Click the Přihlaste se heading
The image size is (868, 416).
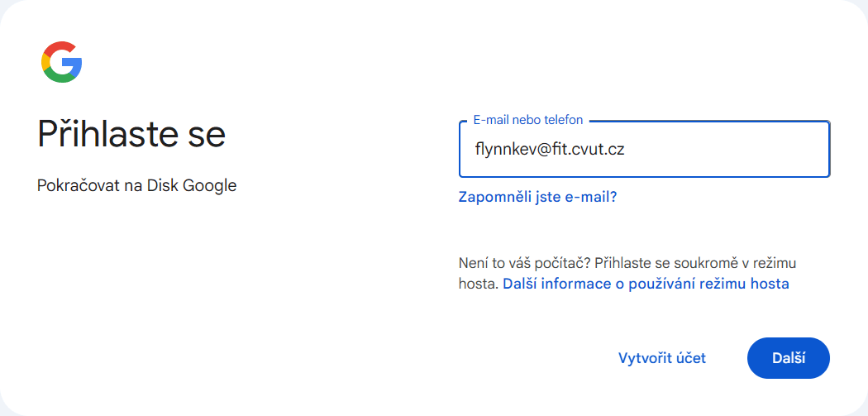(x=131, y=133)
